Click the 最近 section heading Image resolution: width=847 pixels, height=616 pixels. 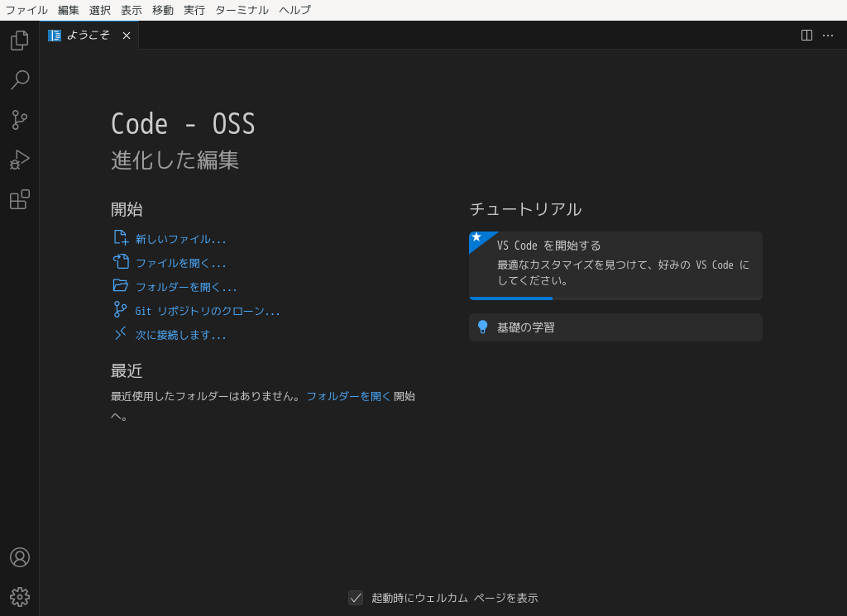point(127,370)
